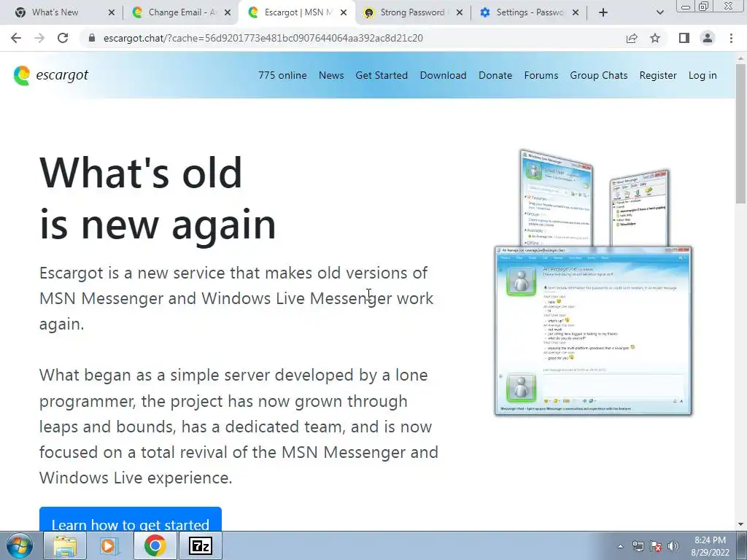Image resolution: width=747 pixels, height=560 pixels.
Task: Click the volume speaker tray icon
Action: pyautogui.click(x=673, y=546)
